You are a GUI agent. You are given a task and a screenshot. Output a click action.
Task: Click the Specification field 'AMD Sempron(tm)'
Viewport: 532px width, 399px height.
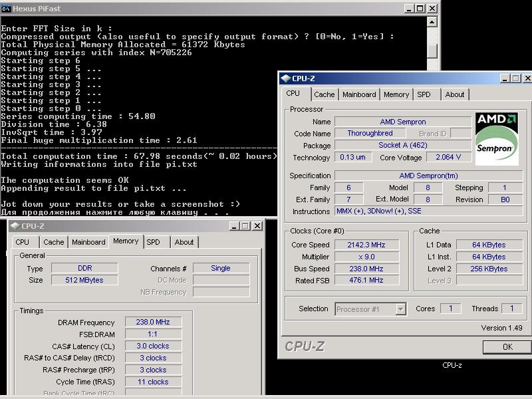428,176
